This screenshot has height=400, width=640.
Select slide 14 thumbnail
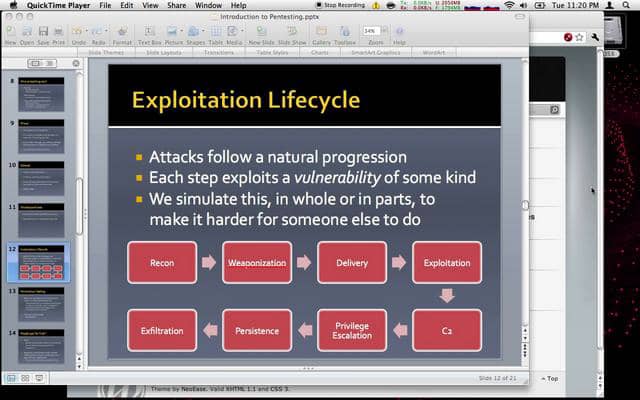[x=41, y=347]
